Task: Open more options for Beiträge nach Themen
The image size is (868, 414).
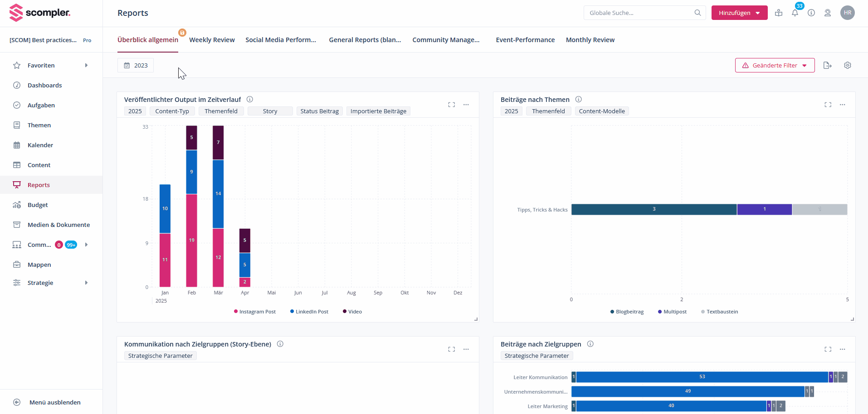Action: [842, 105]
